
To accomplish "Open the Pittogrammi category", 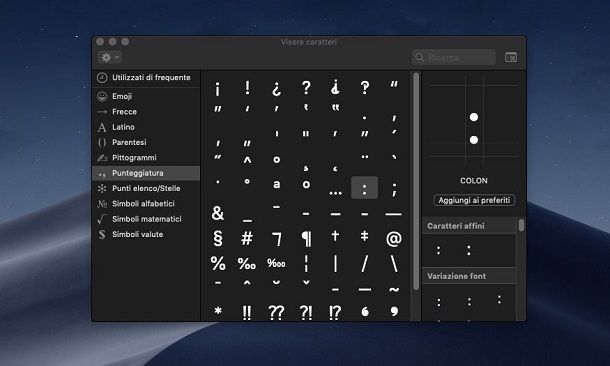I will (146, 158).
